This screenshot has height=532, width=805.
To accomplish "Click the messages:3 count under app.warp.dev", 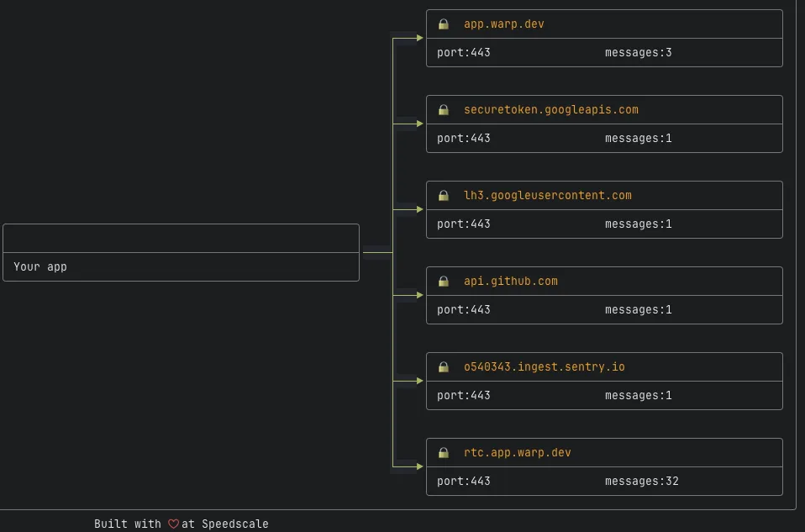I will pyautogui.click(x=639, y=52).
